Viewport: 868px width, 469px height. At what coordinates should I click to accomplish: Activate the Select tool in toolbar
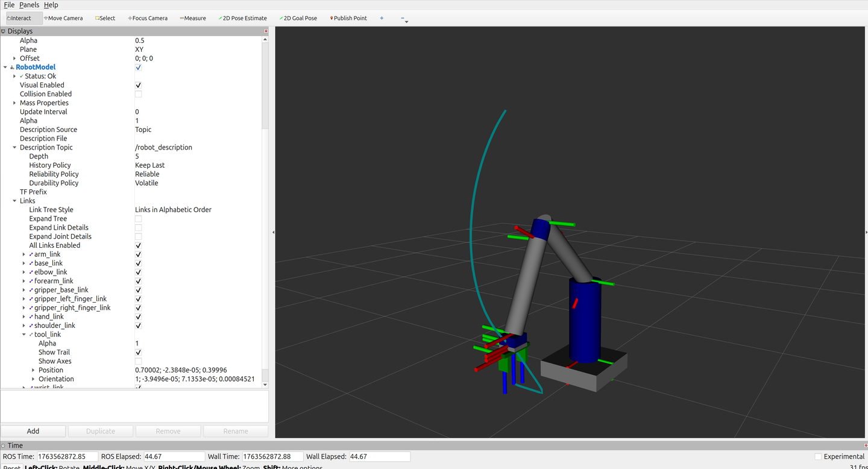[105, 18]
